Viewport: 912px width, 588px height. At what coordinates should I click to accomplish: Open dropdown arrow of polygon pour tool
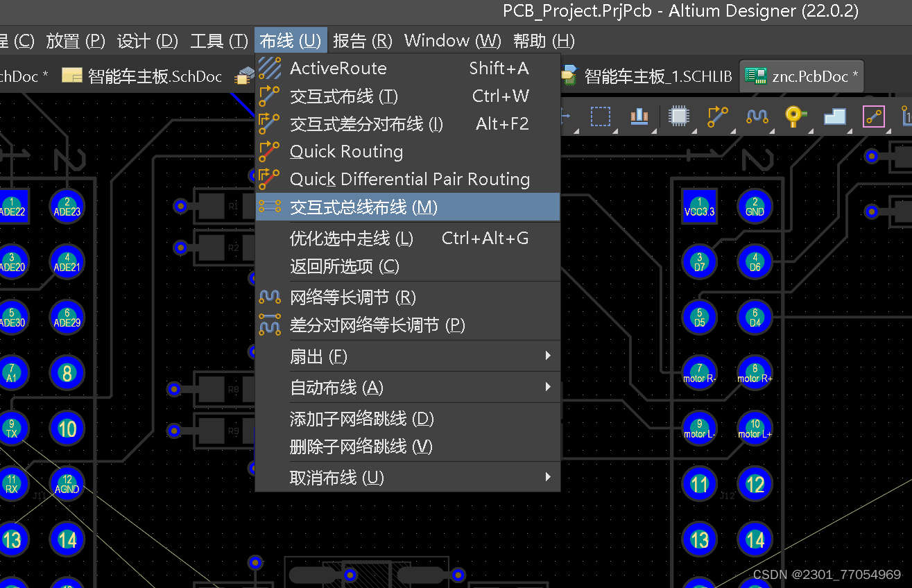pyautogui.click(x=849, y=130)
